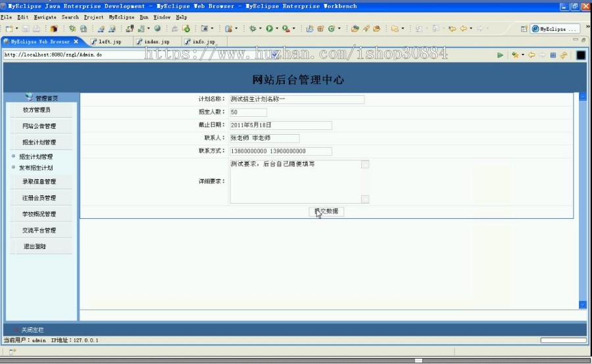Show hidden perspectives chevron
This screenshot has height=364, width=592.
[x=588, y=27]
